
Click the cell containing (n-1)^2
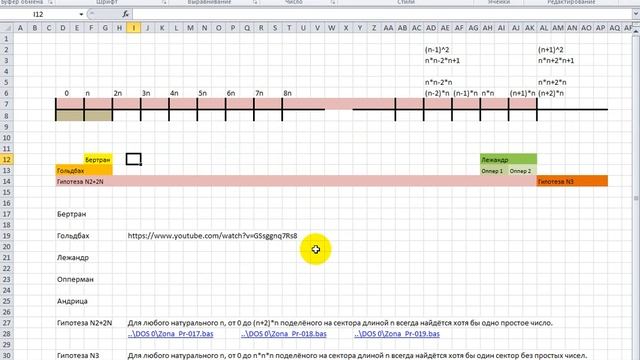[437, 50]
